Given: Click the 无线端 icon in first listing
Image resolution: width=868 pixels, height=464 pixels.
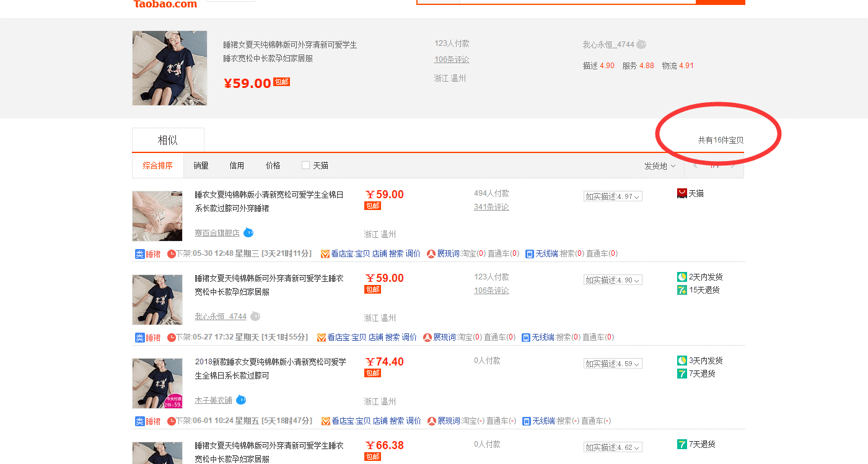Looking at the screenshot, I should click(x=530, y=254).
